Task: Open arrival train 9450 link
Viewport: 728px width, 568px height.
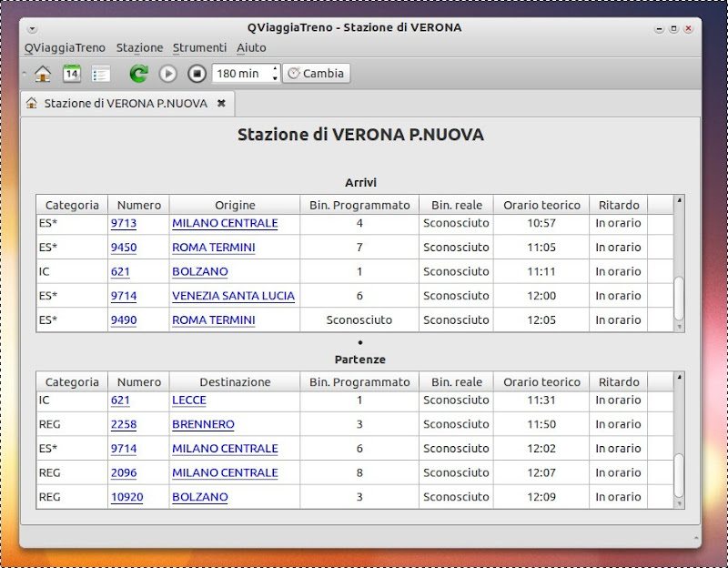Action: [124, 247]
